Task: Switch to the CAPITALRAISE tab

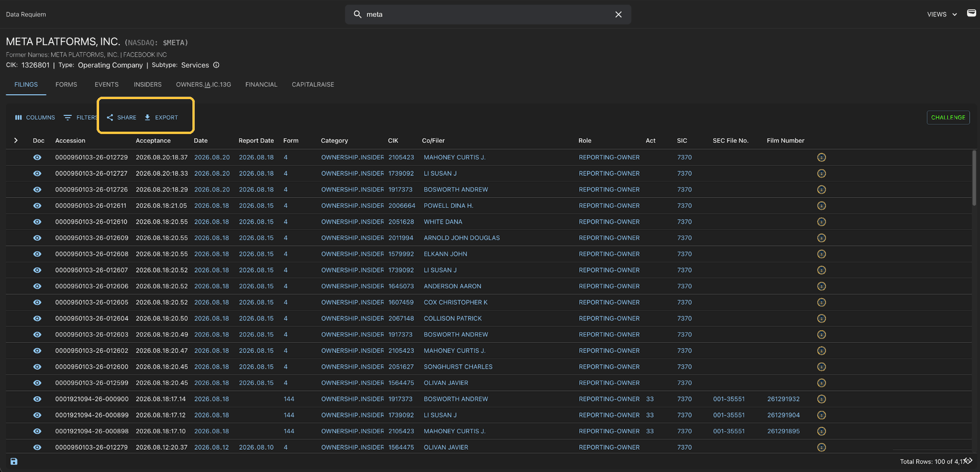Action: (313, 84)
